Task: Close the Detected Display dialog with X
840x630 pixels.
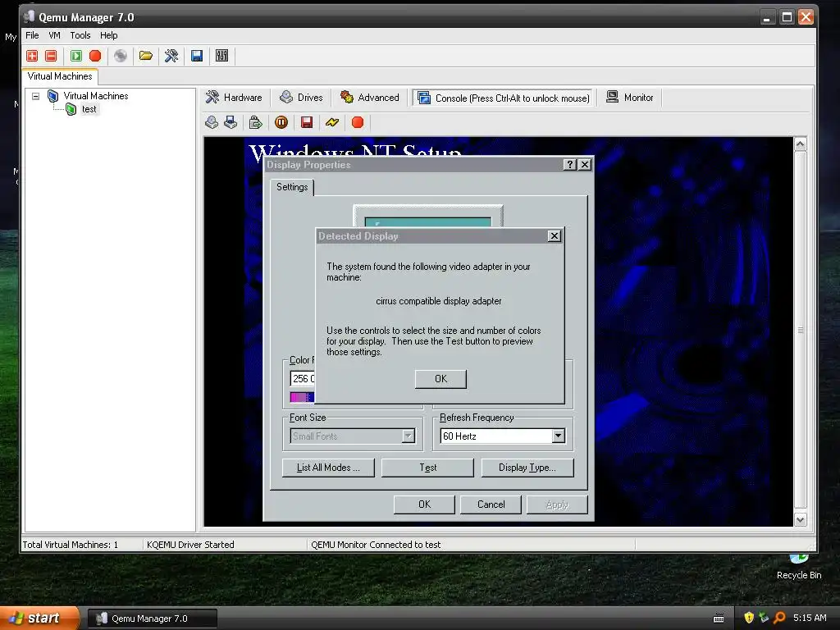Action: [x=555, y=235]
